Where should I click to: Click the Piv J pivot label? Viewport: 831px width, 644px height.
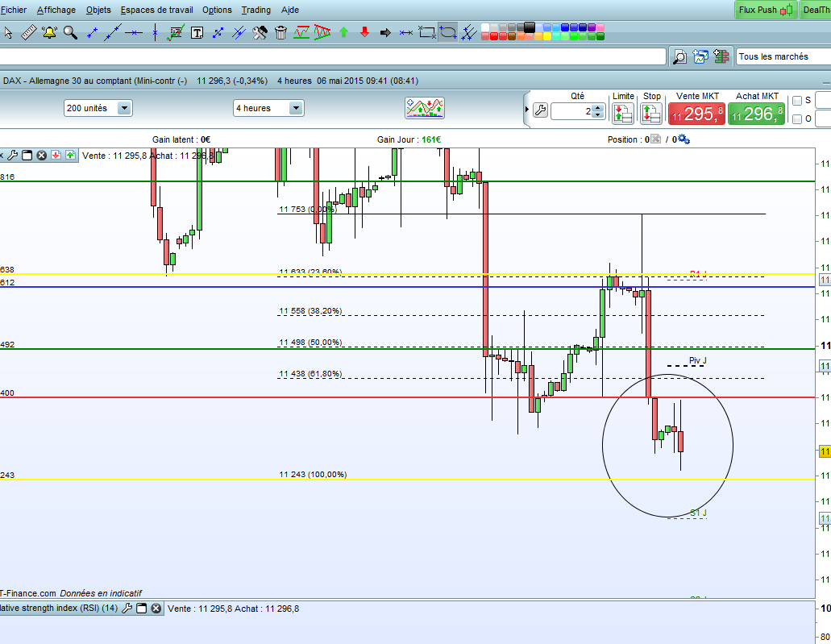697,360
